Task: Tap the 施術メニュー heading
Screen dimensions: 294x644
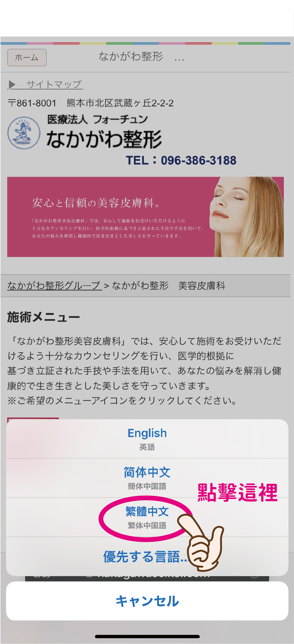Action: [x=43, y=317]
